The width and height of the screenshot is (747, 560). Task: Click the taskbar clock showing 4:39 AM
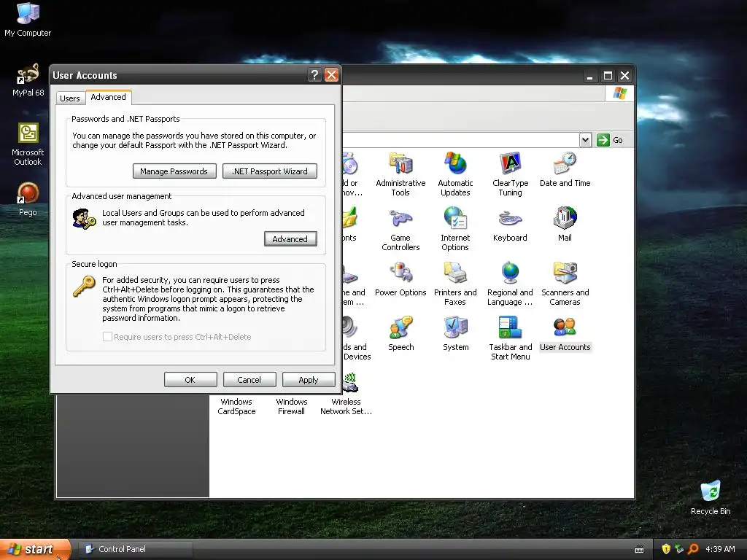[x=720, y=549]
